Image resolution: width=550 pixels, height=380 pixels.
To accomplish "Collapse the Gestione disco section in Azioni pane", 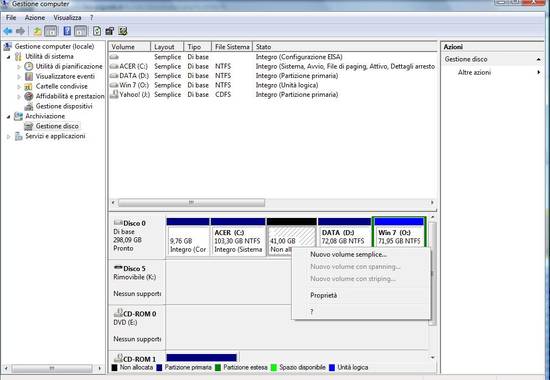I will 538,60.
